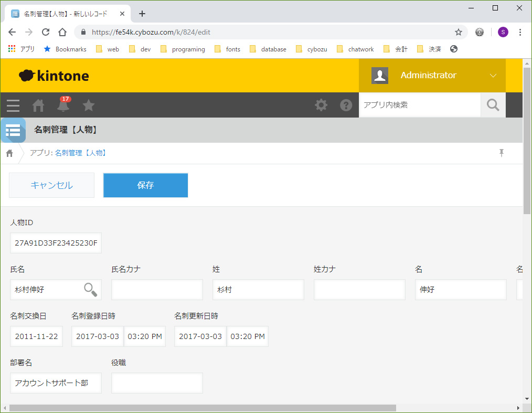This screenshot has height=413, width=532.
Task: Reload the page with refresh icon
Action: [x=46, y=32]
